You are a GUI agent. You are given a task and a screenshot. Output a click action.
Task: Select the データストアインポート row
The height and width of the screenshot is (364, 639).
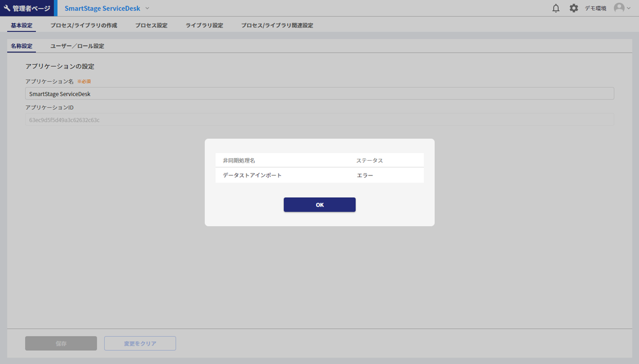pyautogui.click(x=319, y=175)
